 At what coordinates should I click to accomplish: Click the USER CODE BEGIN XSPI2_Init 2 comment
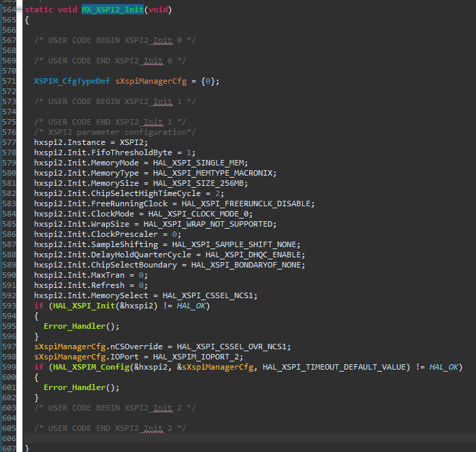[115, 408]
